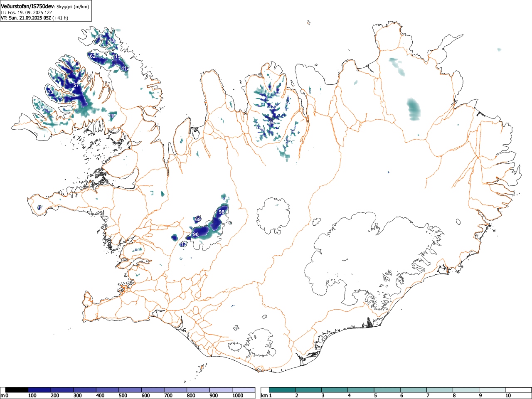The width and height of the screenshot is (532, 399).
Task: Select the 112 visibility value on the map
Action: [126, 68]
